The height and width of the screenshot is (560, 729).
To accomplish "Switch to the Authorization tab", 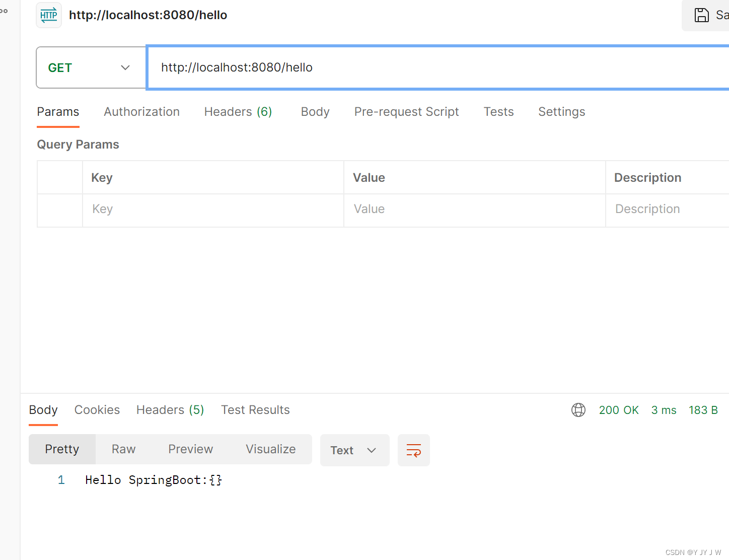I will click(141, 112).
